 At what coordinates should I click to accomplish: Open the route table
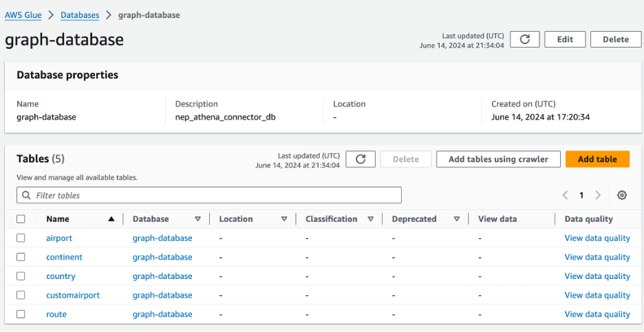[56, 314]
